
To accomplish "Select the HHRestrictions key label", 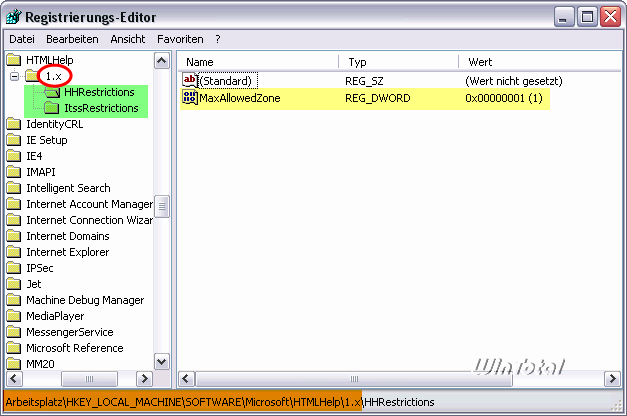I will pyautogui.click(x=99, y=92).
